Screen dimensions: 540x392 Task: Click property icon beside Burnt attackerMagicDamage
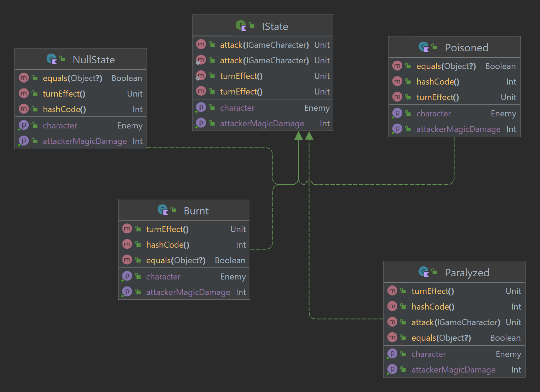click(x=127, y=292)
